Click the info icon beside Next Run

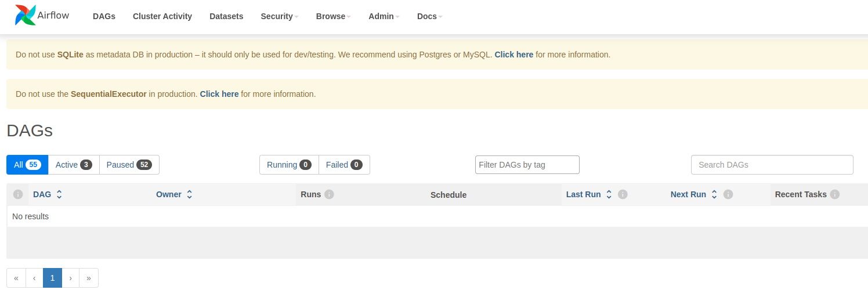728,194
